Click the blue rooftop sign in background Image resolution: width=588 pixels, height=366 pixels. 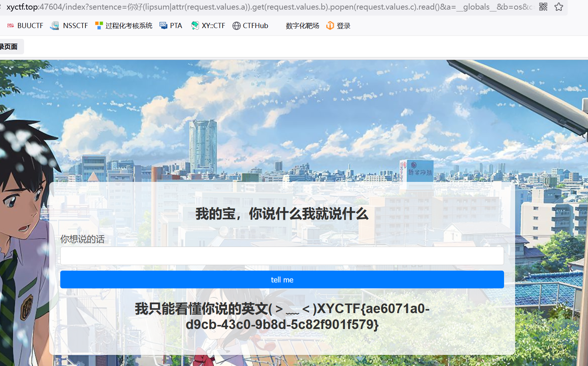coord(420,170)
